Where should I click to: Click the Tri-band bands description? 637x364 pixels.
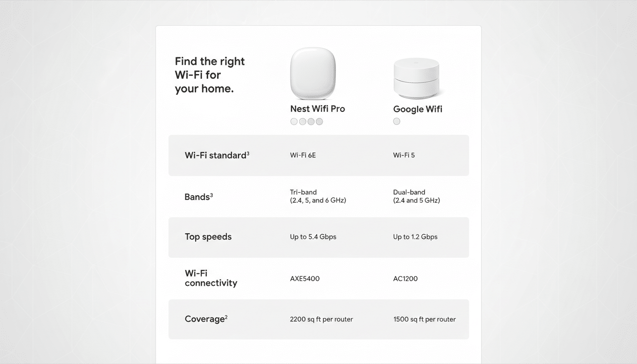(318, 196)
